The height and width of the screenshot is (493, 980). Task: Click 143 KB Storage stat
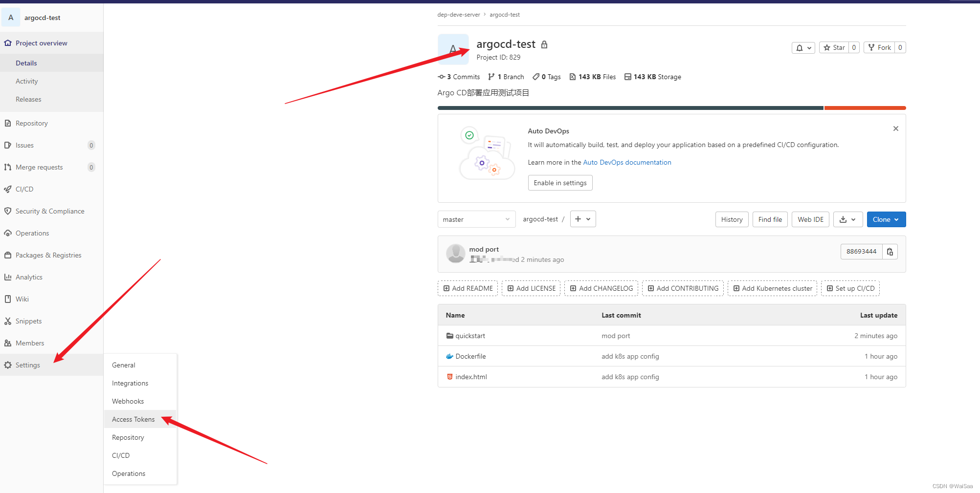[x=652, y=77]
